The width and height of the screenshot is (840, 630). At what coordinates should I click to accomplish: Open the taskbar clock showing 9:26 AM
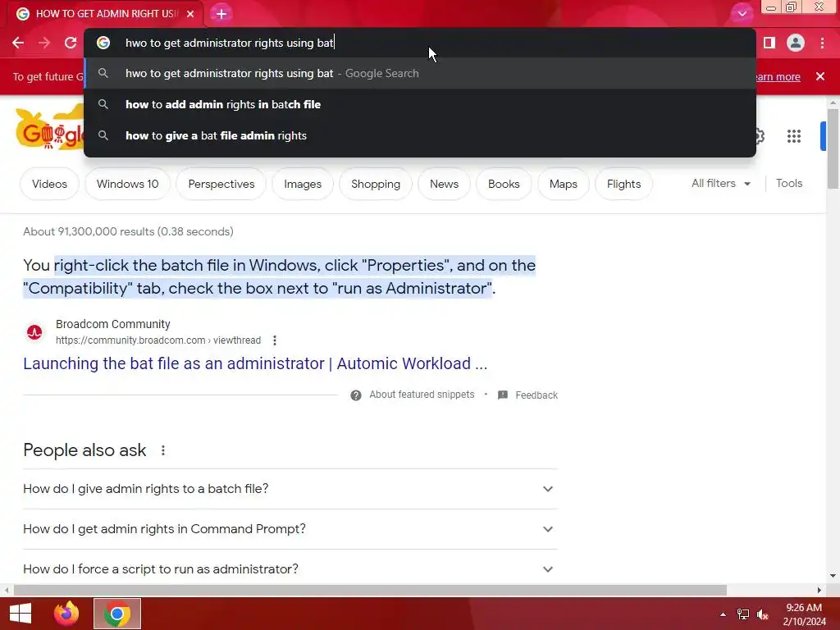coord(804,614)
